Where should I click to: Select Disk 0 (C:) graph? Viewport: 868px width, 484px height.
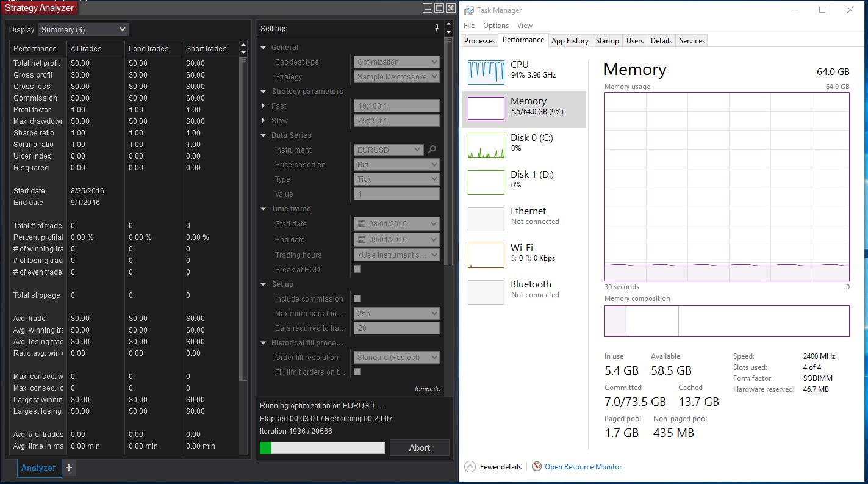(x=486, y=146)
